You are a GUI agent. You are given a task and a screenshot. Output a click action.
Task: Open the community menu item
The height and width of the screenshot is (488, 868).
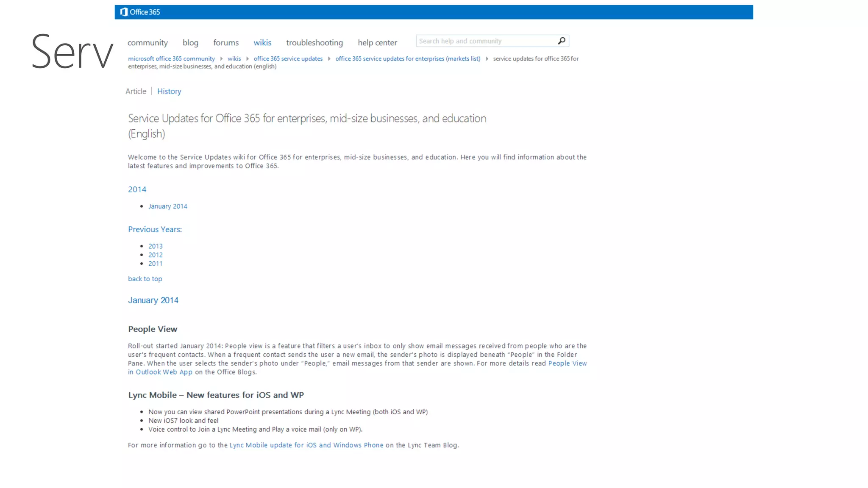[147, 42]
